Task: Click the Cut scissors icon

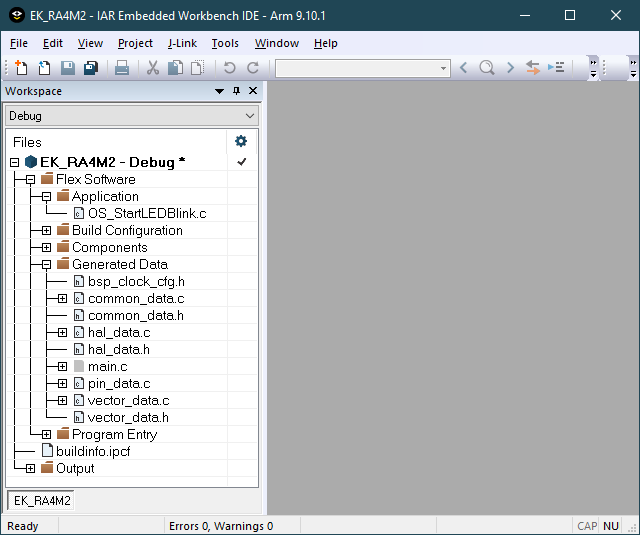Action: click(153, 68)
